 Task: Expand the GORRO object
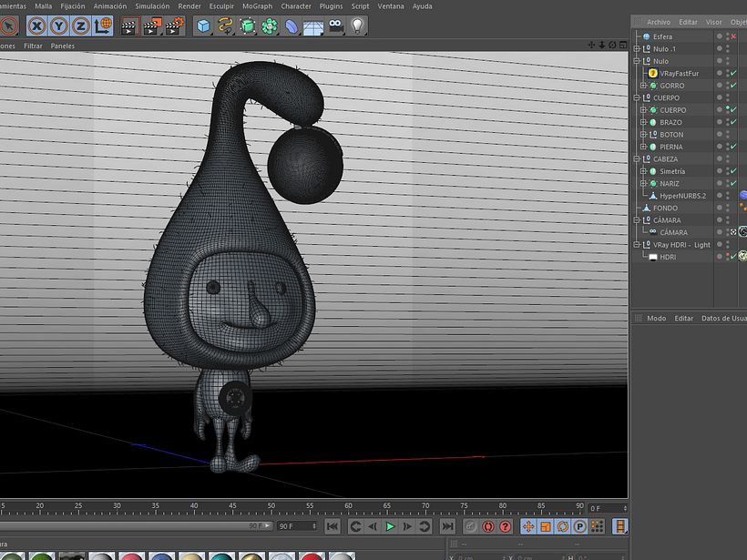click(644, 86)
